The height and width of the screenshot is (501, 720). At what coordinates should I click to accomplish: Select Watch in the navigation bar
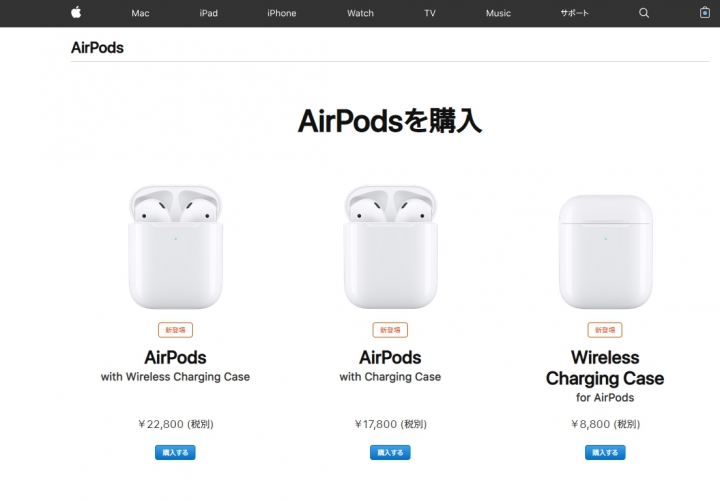pos(360,13)
